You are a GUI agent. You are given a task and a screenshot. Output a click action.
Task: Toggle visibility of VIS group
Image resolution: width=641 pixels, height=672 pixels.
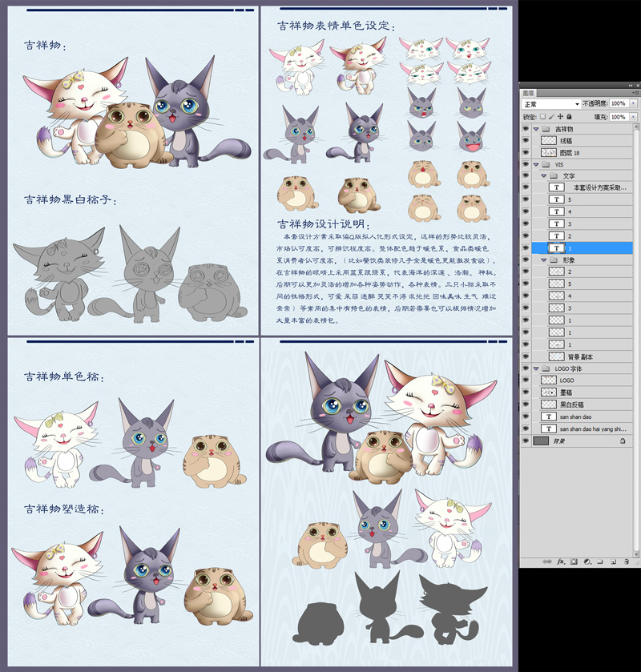point(526,164)
